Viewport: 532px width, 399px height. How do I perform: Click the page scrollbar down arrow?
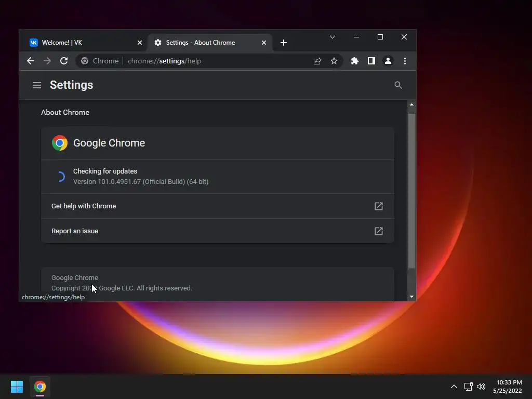[411, 297]
